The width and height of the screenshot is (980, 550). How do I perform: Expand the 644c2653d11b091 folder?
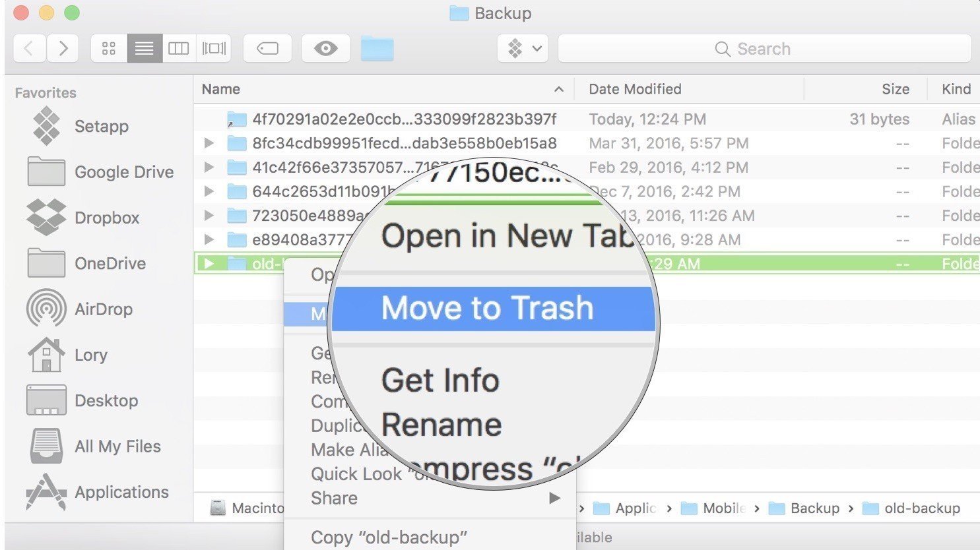click(x=209, y=191)
